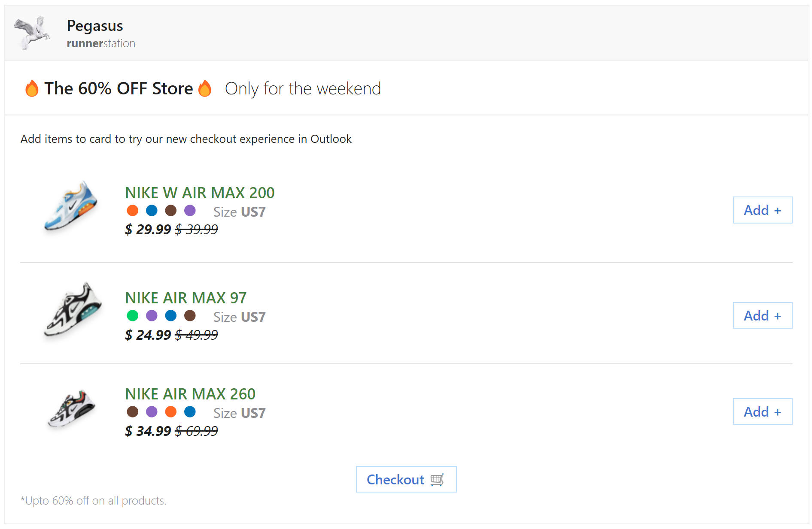The image size is (812, 529).
Task: Select purple color for Air Max 97
Action: 152,316
